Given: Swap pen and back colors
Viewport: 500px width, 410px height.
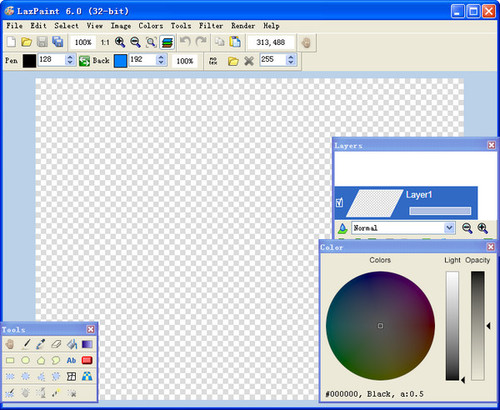Looking at the screenshot, I should 84,61.
